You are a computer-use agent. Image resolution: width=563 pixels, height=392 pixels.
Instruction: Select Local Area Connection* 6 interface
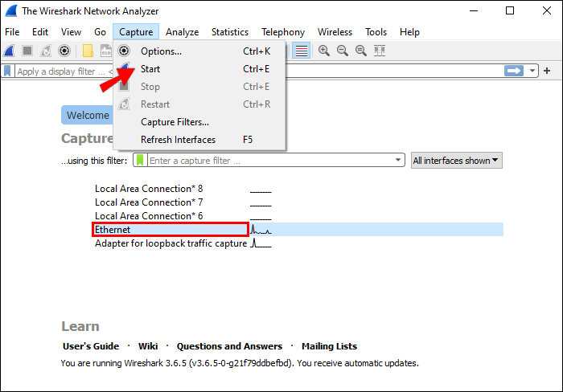[149, 216]
